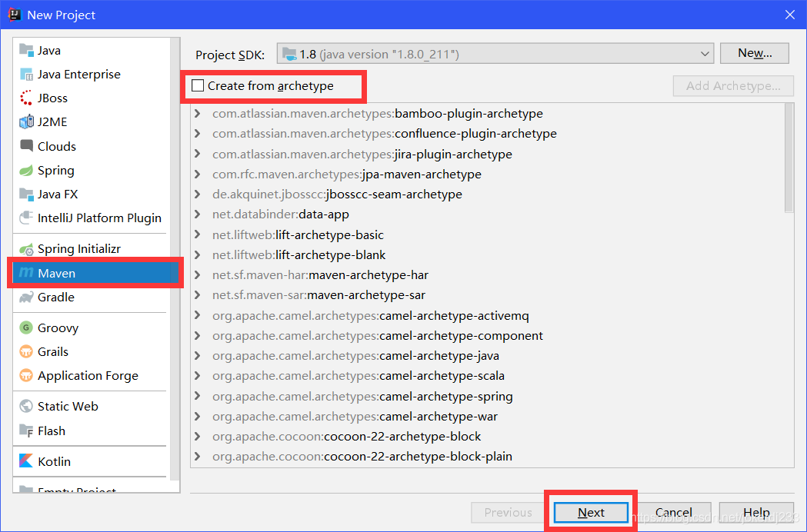The width and height of the screenshot is (807, 532).
Task: Click the Clouds speech-bubble icon
Action: click(x=26, y=145)
